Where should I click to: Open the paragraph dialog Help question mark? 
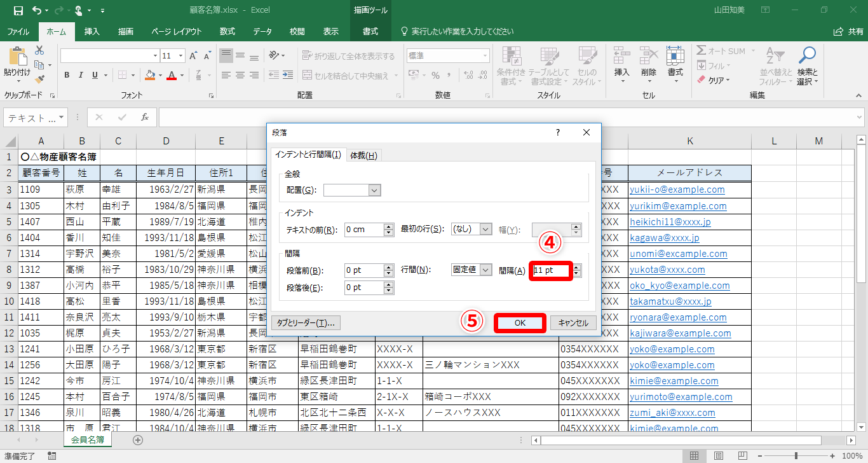[x=558, y=132]
